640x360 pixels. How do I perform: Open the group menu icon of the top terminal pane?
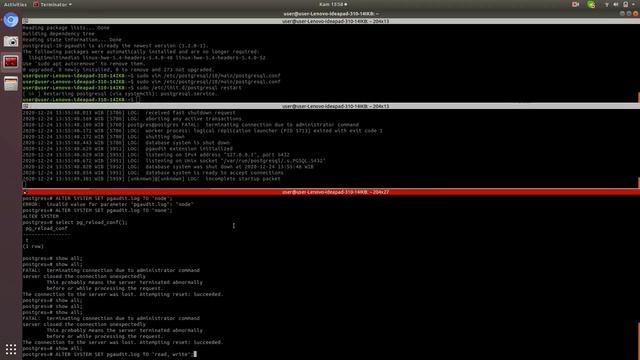pos(25,21)
